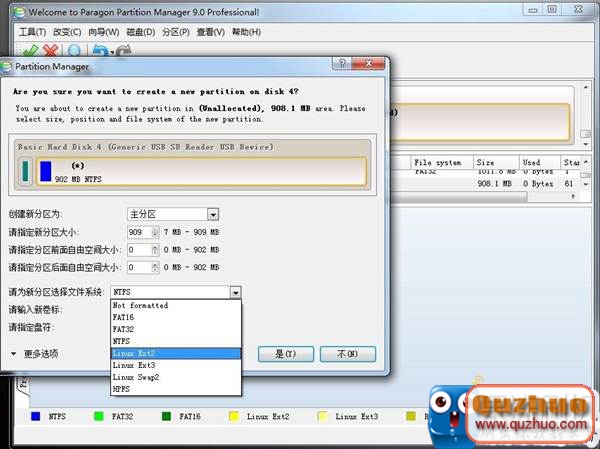Click the green Apply checkmark toolbar icon
Screen dimensions: 600x449
tap(30, 50)
